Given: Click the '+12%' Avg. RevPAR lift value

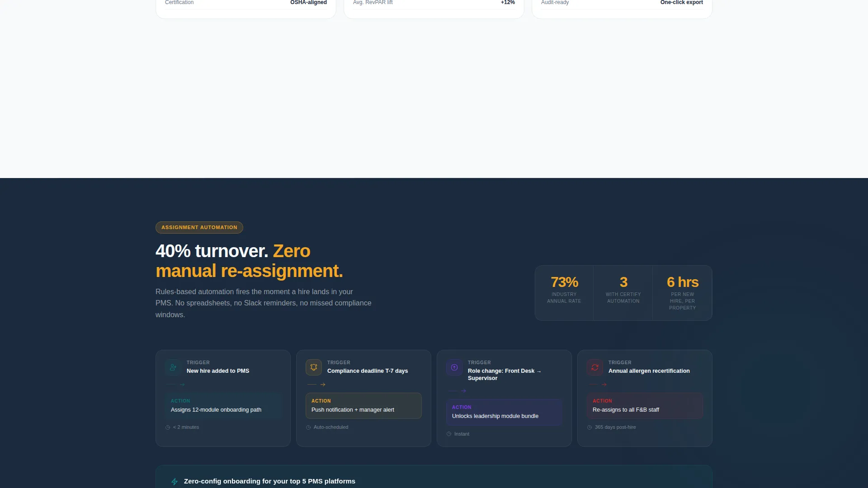Looking at the screenshot, I should (x=508, y=3).
